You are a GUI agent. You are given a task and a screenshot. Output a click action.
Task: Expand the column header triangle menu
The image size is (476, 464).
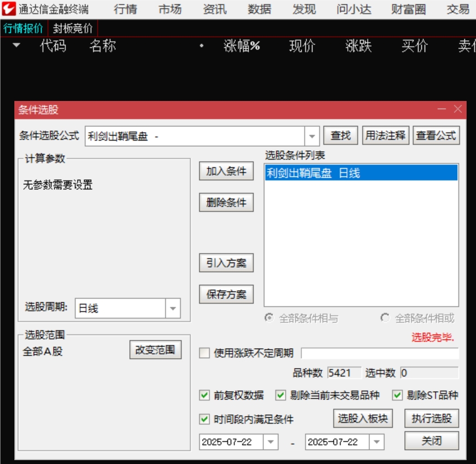17,45
